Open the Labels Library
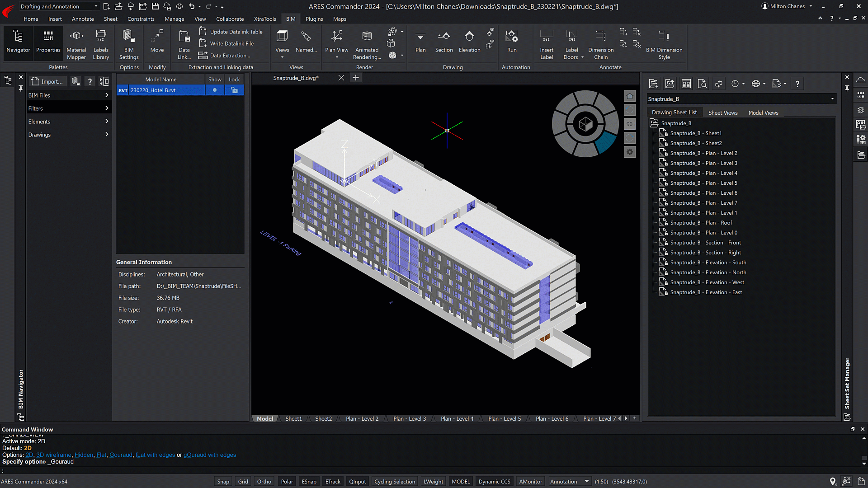868x488 pixels. (101, 45)
